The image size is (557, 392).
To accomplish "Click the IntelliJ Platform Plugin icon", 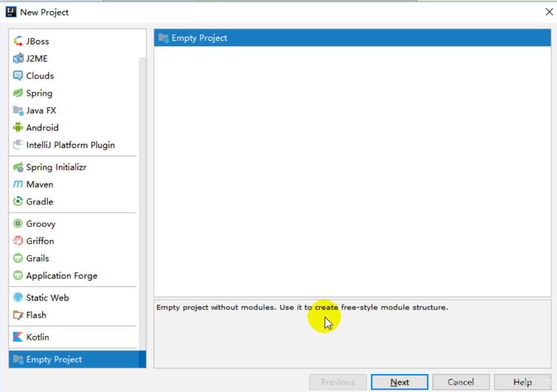I will coord(18,145).
